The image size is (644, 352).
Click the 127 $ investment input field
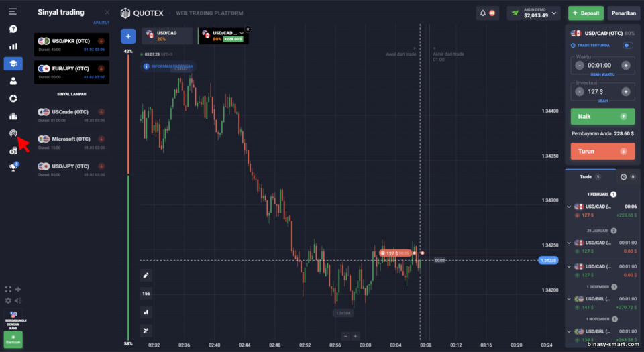[602, 91]
